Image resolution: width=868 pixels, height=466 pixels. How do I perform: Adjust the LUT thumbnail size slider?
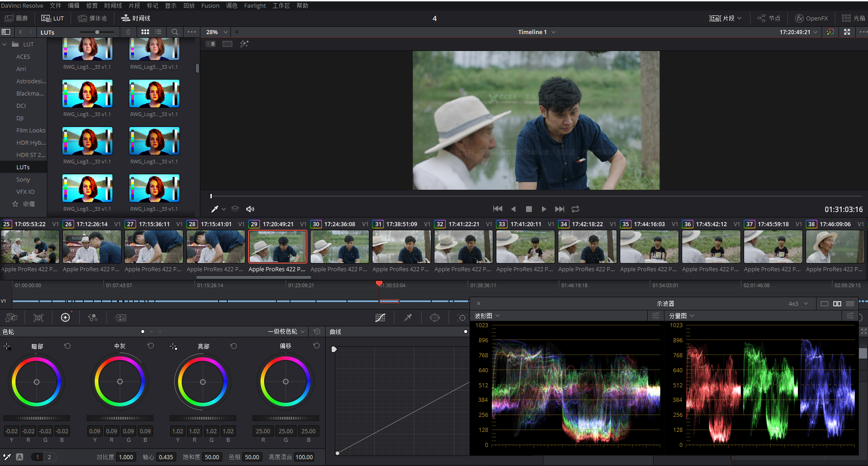click(x=97, y=32)
